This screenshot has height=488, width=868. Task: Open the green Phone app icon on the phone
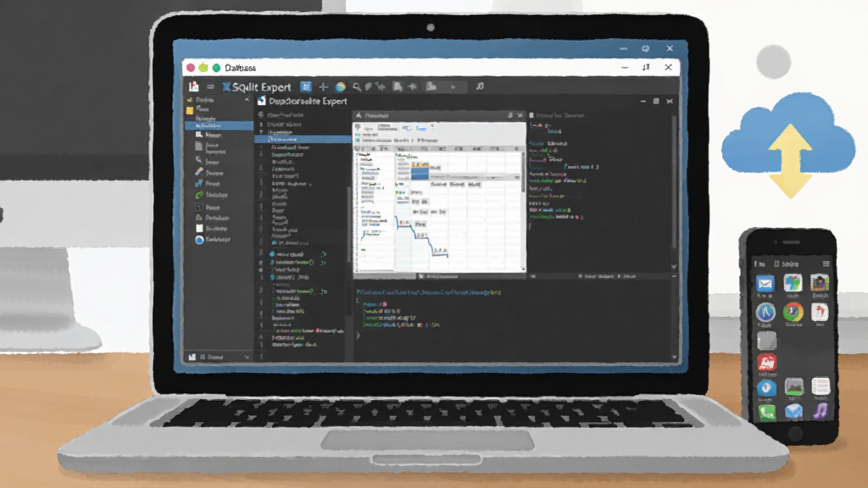coord(766,413)
